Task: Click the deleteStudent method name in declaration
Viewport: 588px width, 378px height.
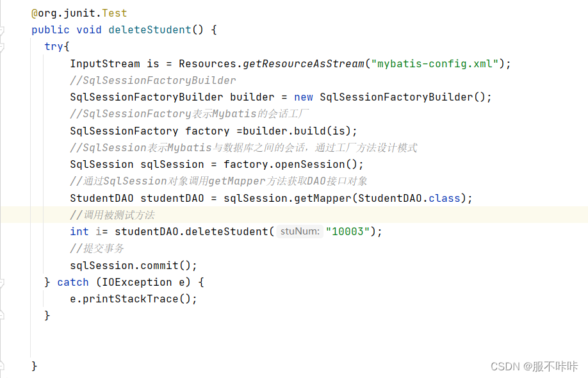Action: (x=150, y=30)
